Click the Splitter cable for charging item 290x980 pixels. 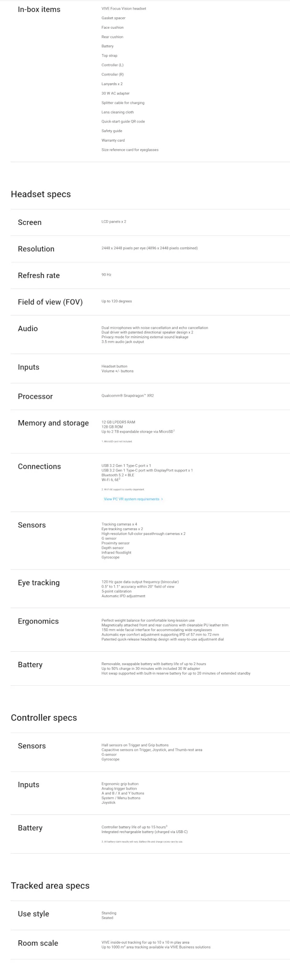click(x=123, y=103)
